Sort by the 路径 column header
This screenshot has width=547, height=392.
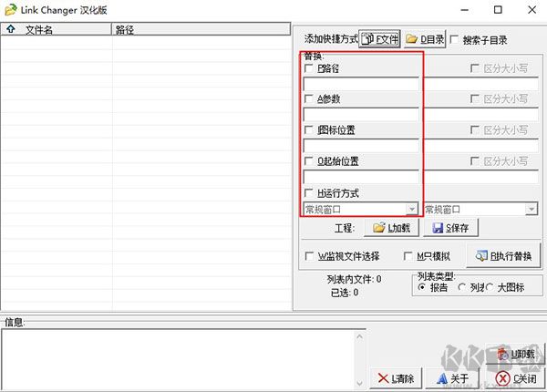coord(201,30)
